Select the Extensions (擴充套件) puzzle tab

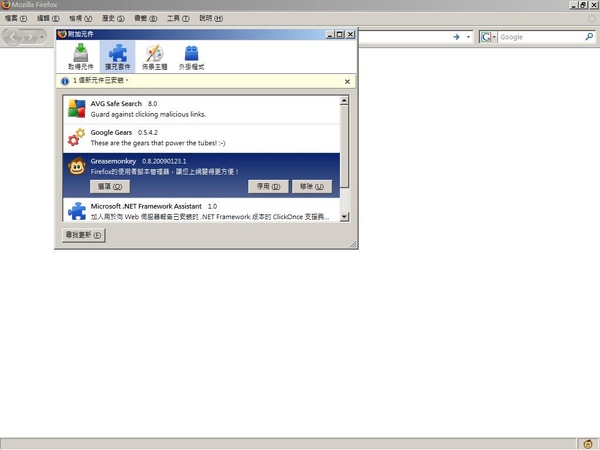tap(117, 57)
